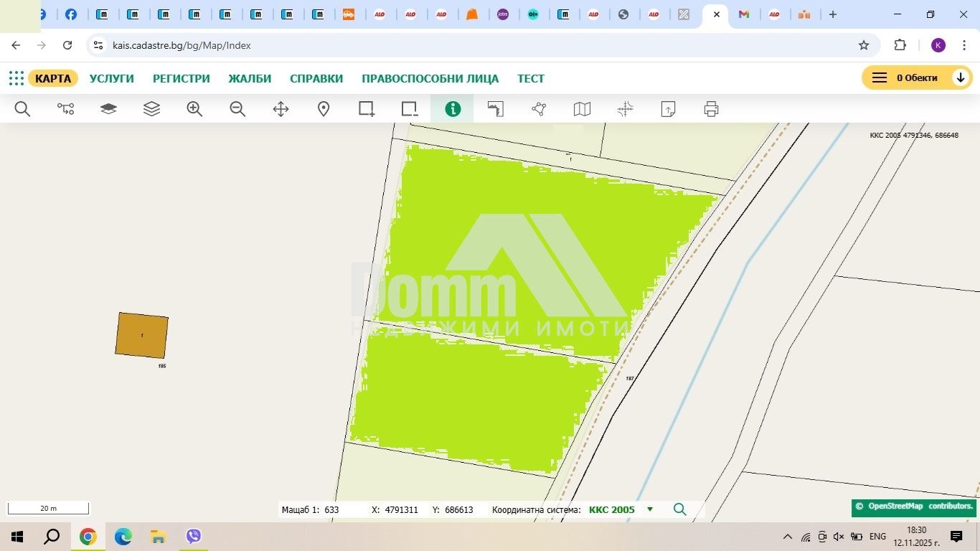Open the УСЛУГИ menu
Image resolution: width=980 pixels, height=551 pixels.
[111, 78]
